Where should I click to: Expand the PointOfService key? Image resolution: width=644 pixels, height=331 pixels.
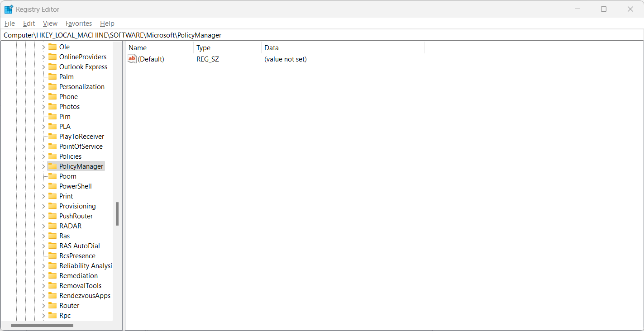[43, 147]
